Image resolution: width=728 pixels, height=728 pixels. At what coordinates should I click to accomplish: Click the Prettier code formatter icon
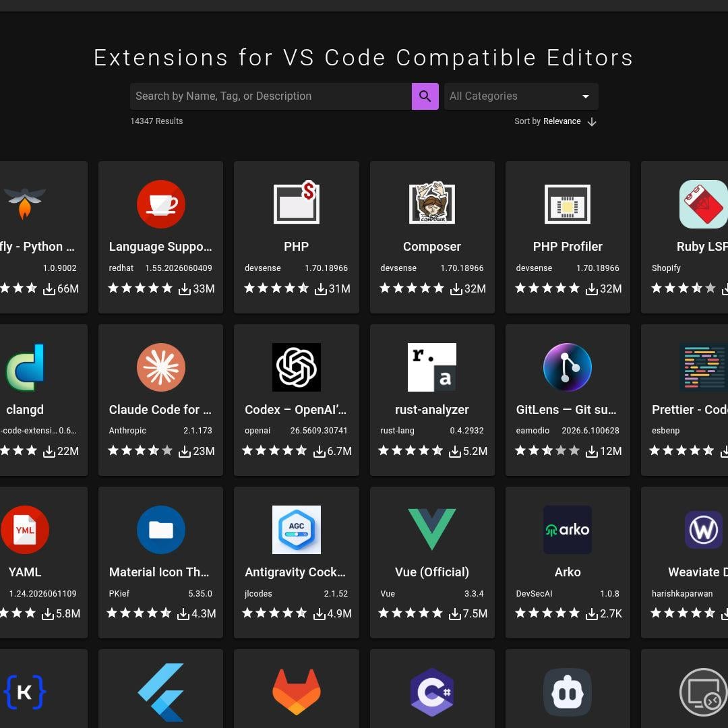click(x=703, y=367)
